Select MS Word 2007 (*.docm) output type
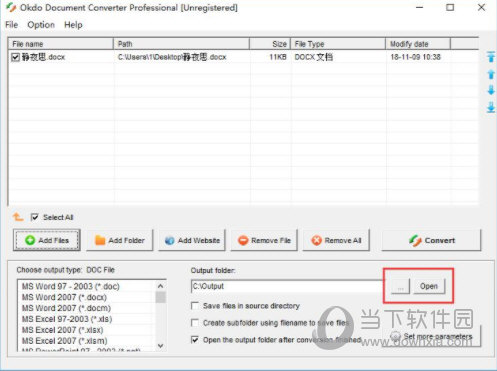497x371 pixels. tap(66, 308)
